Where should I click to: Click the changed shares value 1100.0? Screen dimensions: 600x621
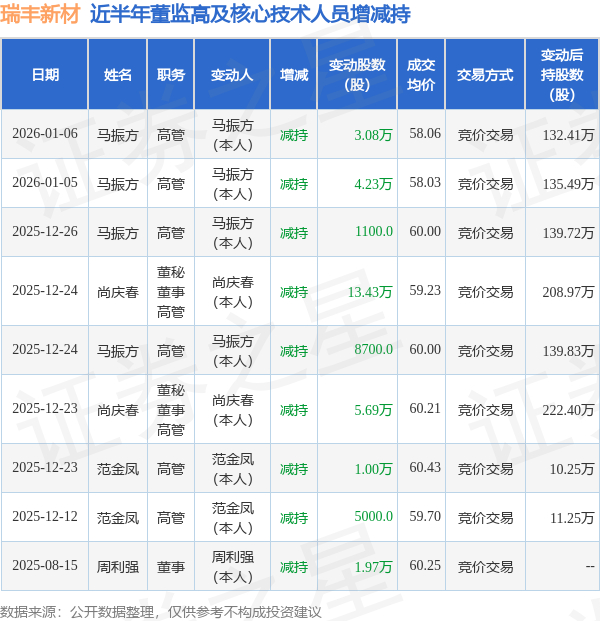coord(374,232)
